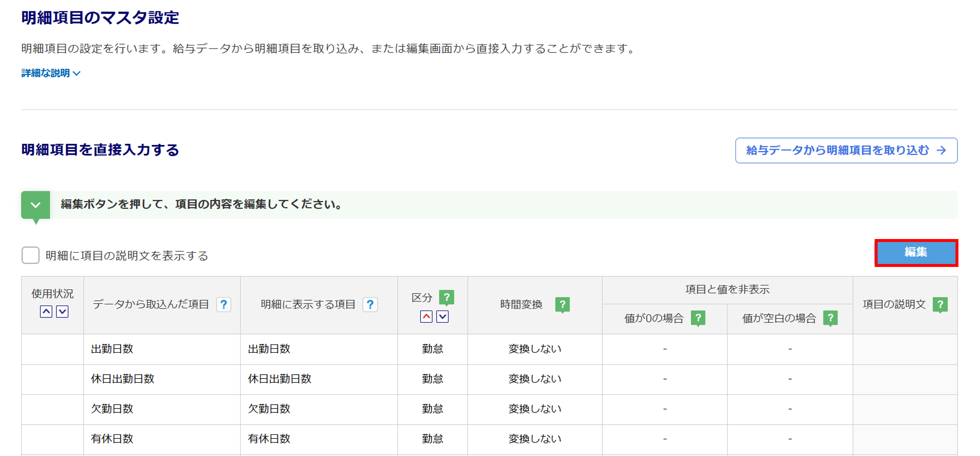Click 休日出勤日数 in the imported items column
The height and width of the screenshot is (456, 980).
pyautogui.click(x=122, y=379)
